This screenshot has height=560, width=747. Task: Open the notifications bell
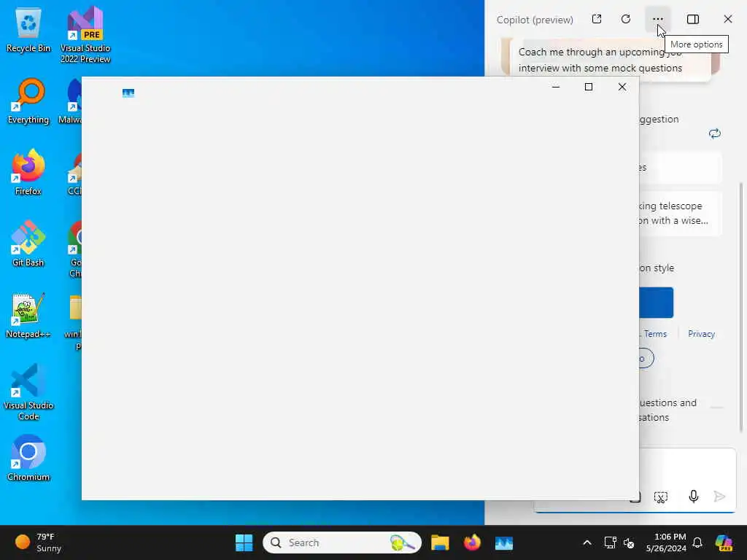pyautogui.click(x=697, y=542)
